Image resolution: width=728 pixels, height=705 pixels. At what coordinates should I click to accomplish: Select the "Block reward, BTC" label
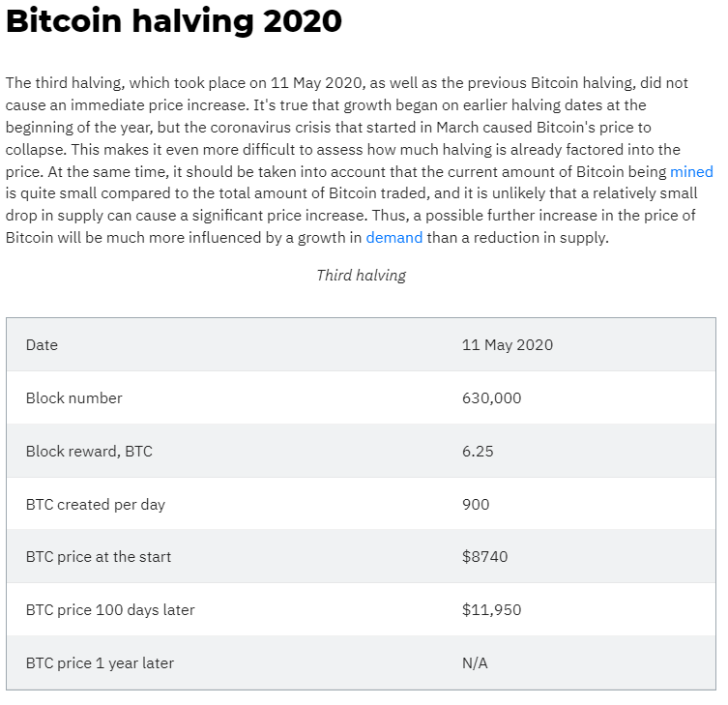click(x=89, y=452)
